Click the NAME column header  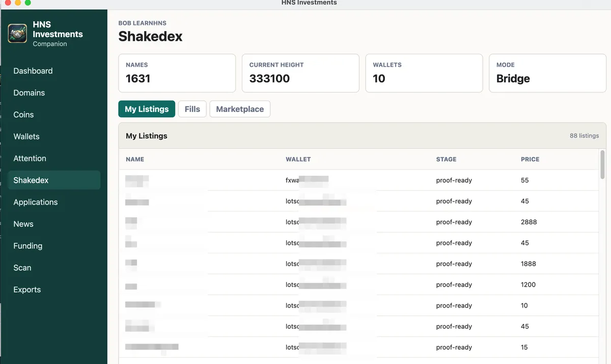coord(135,159)
